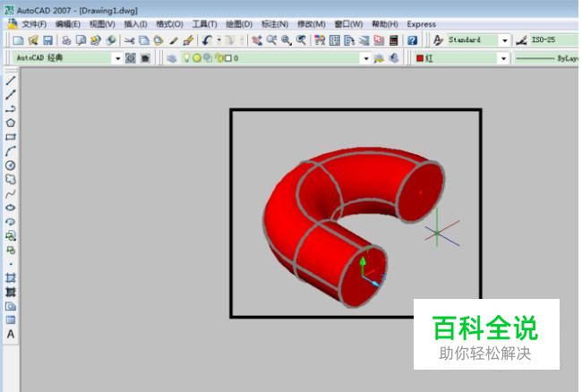Expand the layer list dropdown
This screenshot has height=392, width=582.
pos(366,58)
